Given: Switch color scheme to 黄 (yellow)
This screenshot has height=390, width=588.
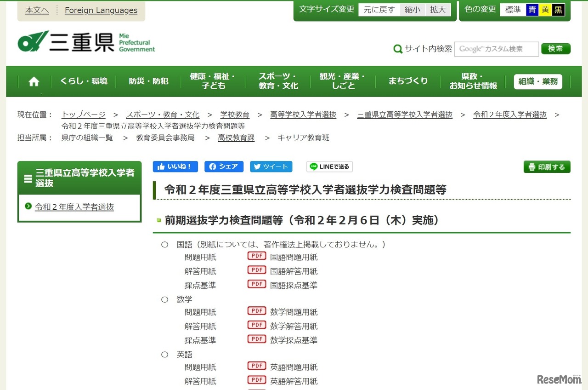Looking at the screenshot, I should (545, 10).
